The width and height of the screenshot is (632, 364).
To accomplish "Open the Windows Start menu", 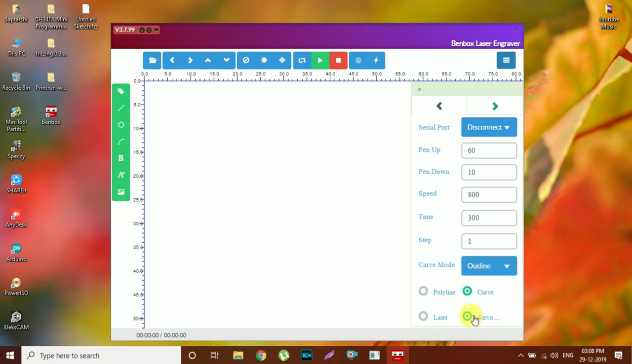I will tap(10, 355).
